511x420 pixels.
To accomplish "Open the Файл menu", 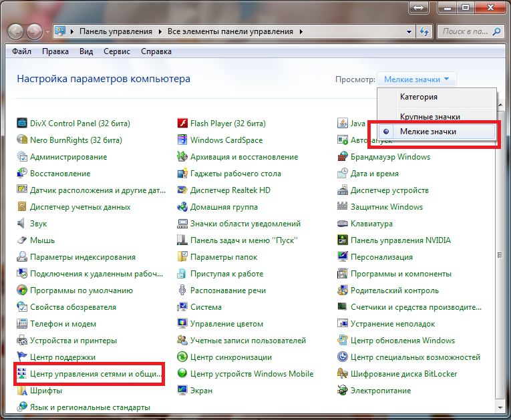I will click(21, 51).
